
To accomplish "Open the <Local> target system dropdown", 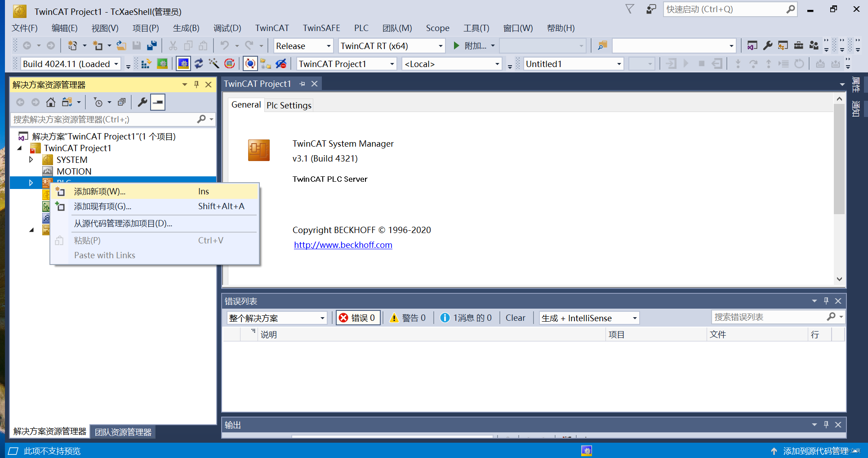I will point(452,64).
